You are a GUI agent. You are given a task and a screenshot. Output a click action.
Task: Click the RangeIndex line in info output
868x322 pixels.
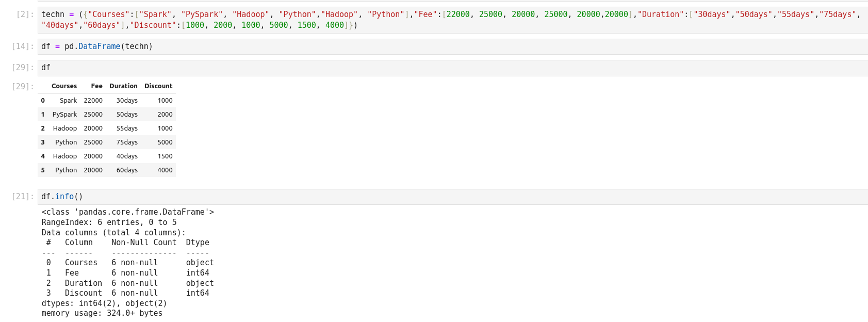tap(109, 222)
